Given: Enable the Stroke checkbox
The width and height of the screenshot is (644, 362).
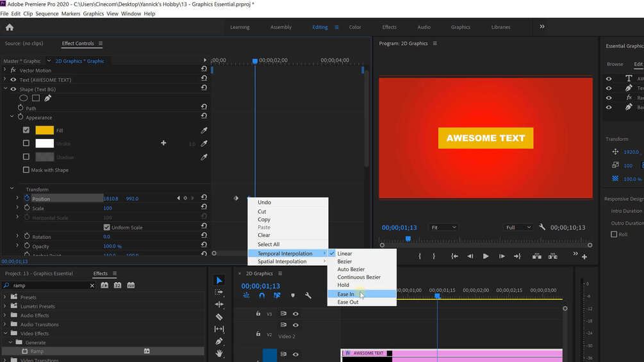Looking at the screenshot, I should (26, 144).
